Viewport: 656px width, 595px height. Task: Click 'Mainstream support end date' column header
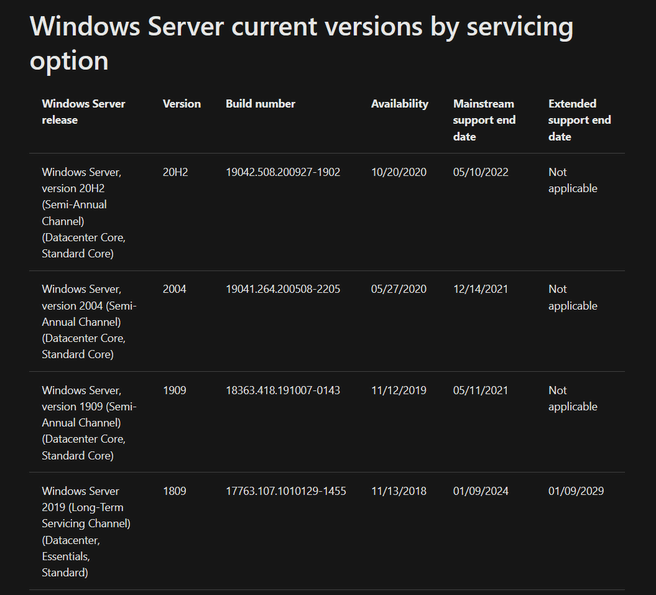click(x=484, y=120)
